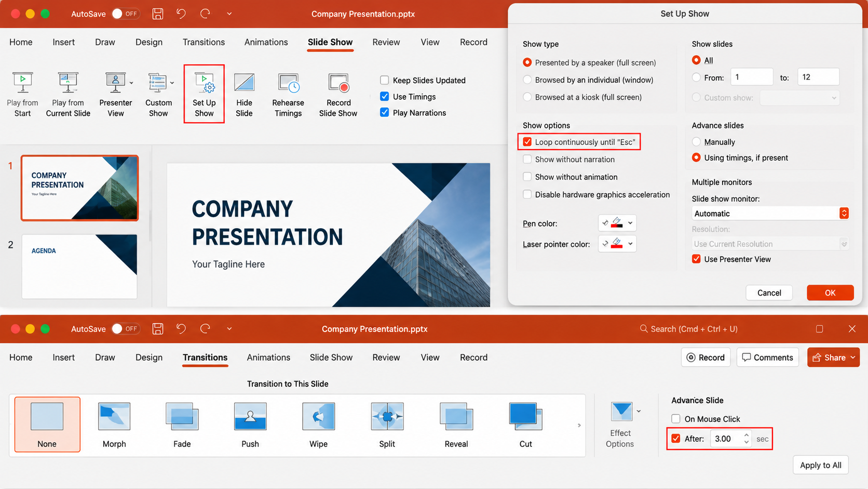Click Play from Current Slide icon
Screen dimensions: 868x489
pyautogui.click(x=68, y=83)
